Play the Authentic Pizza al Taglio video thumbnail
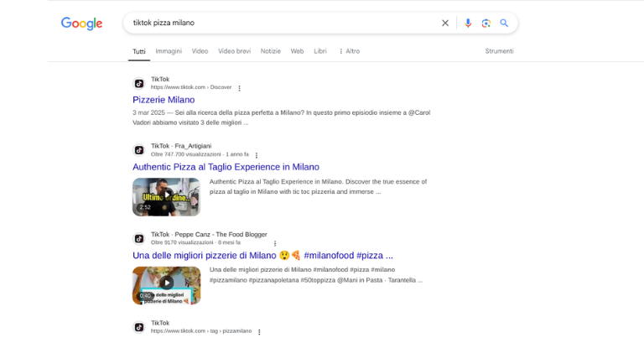The image size is (644, 338). (x=166, y=196)
